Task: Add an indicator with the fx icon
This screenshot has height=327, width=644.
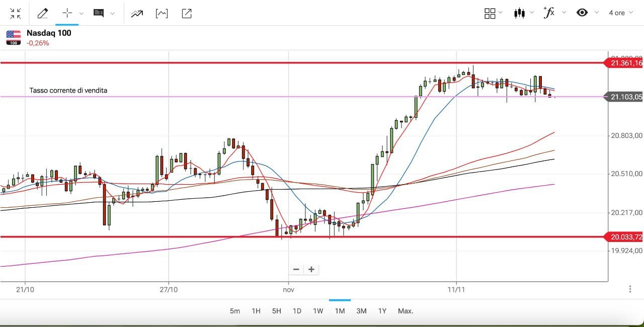Action: (549, 13)
